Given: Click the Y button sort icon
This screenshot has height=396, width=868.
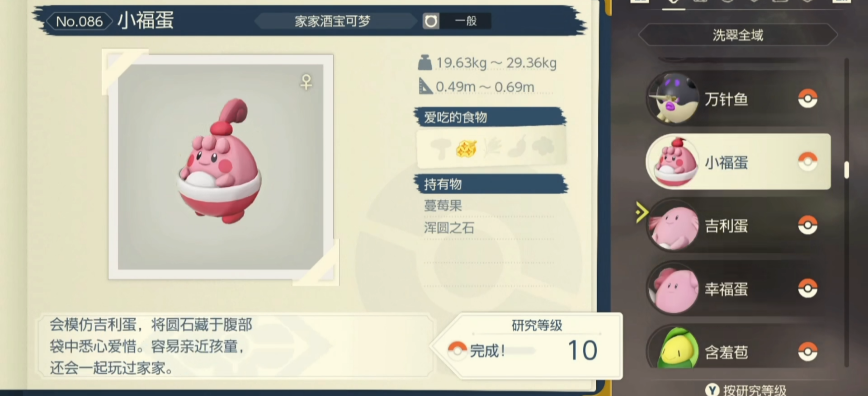Looking at the screenshot, I should (x=712, y=390).
